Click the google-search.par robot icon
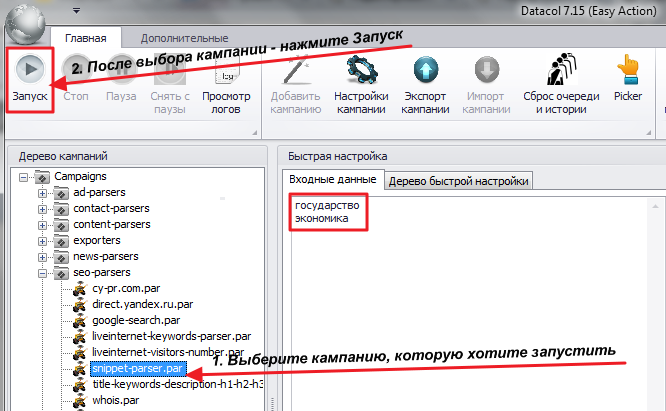The height and width of the screenshot is (411, 666). pyautogui.click(x=79, y=321)
